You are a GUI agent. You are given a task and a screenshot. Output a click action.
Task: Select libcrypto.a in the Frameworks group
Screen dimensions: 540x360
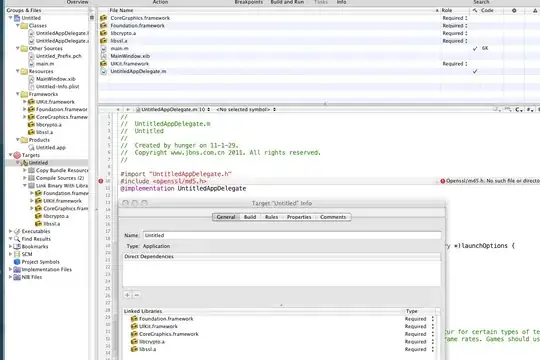[x=45, y=125]
